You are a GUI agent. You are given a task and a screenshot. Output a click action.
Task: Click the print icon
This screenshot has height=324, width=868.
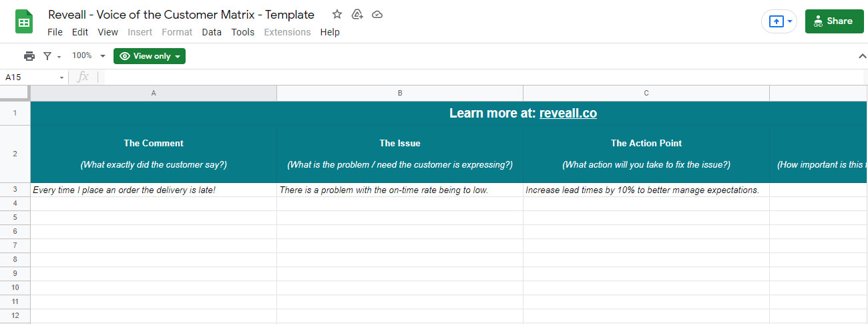(29, 56)
